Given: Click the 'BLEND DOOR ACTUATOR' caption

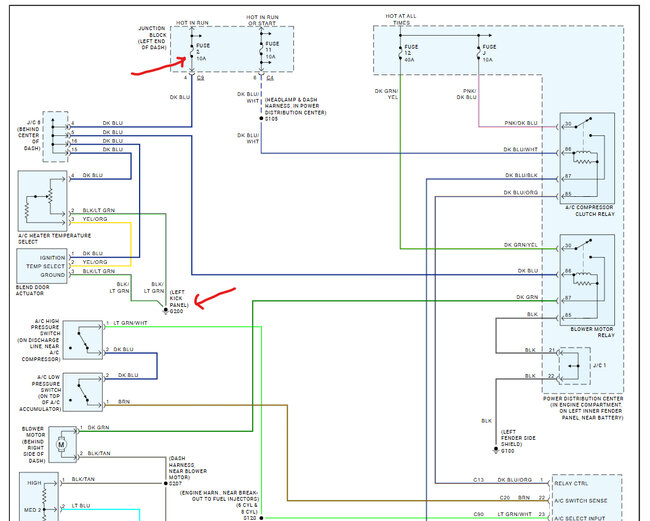Looking at the screenshot, I should point(32,290).
